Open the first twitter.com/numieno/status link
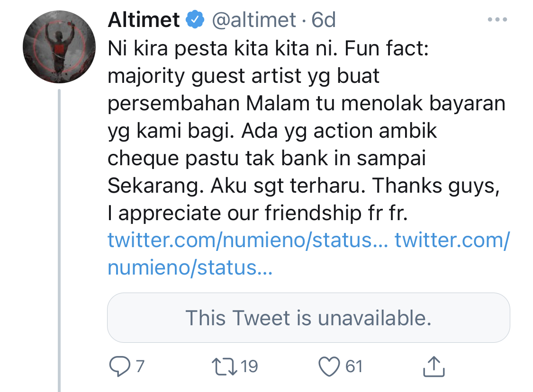The width and height of the screenshot is (533, 392). pyautogui.click(x=248, y=241)
